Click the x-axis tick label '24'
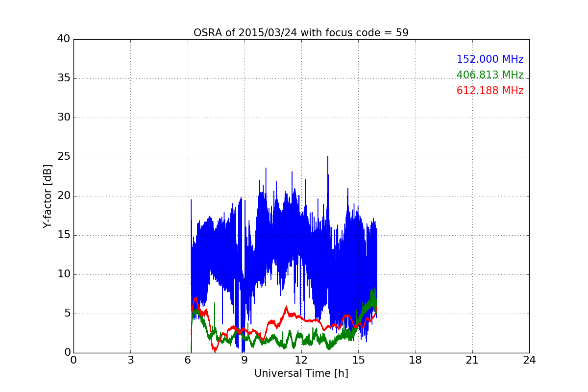 529,360
